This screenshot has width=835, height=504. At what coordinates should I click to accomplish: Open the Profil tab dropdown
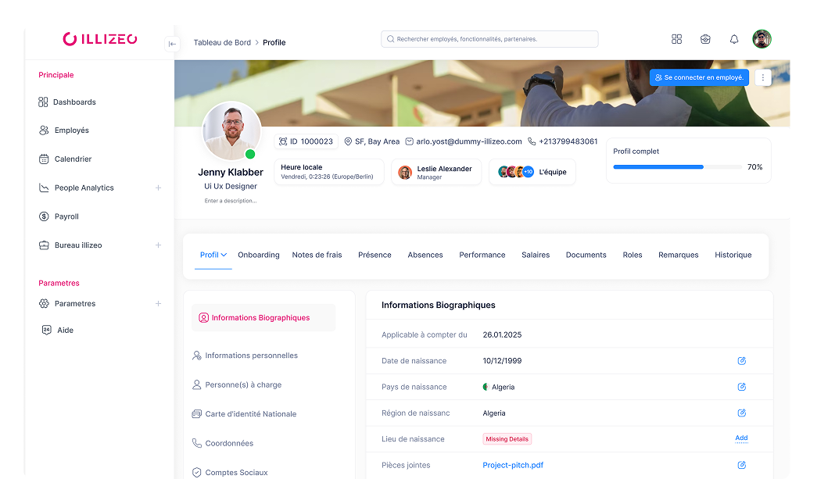(213, 255)
